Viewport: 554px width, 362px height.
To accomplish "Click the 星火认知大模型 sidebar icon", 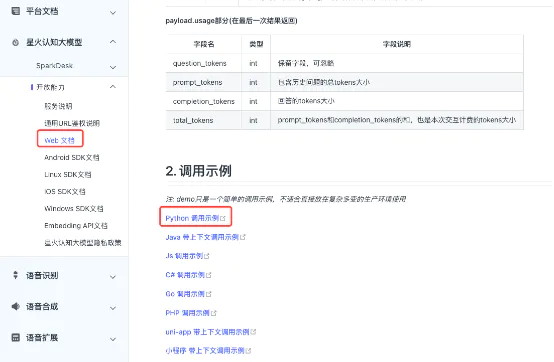I will [x=16, y=42].
